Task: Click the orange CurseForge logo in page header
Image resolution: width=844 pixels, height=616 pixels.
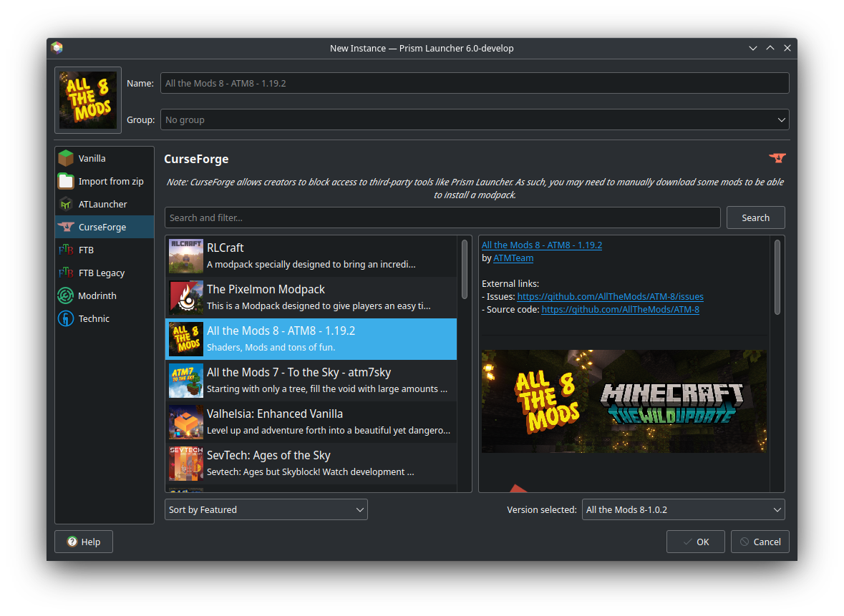Action: pyautogui.click(x=777, y=158)
